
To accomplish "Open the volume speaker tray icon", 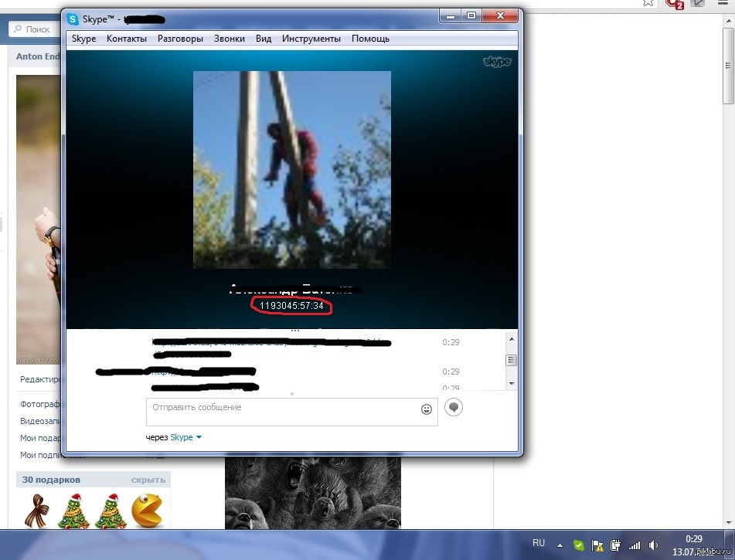I will click(x=651, y=544).
